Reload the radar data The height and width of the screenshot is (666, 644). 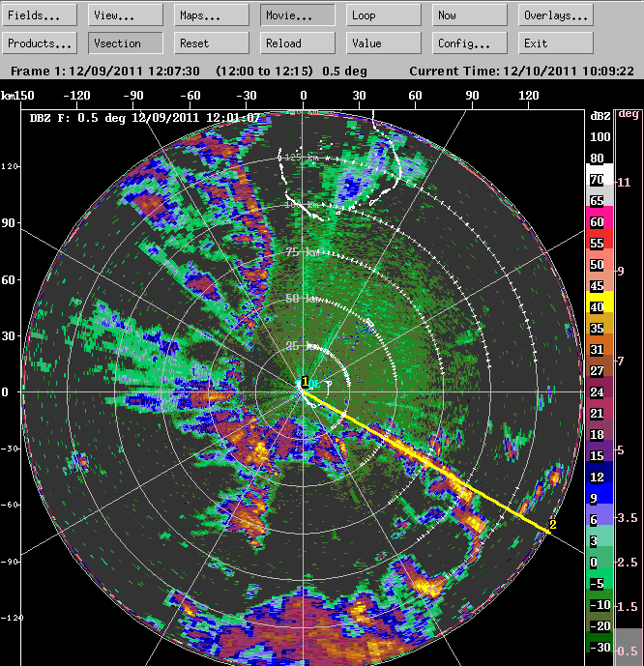pyautogui.click(x=298, y=43)
